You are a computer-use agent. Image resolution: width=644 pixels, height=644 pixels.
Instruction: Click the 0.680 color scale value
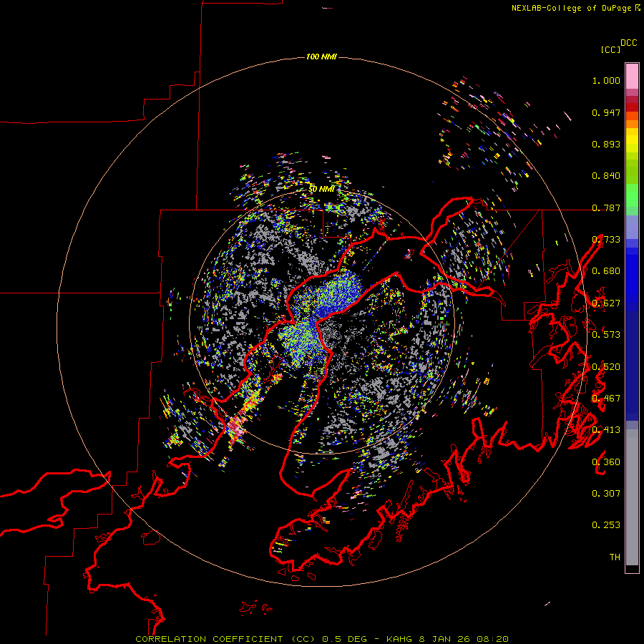click(x=606, y=271)
